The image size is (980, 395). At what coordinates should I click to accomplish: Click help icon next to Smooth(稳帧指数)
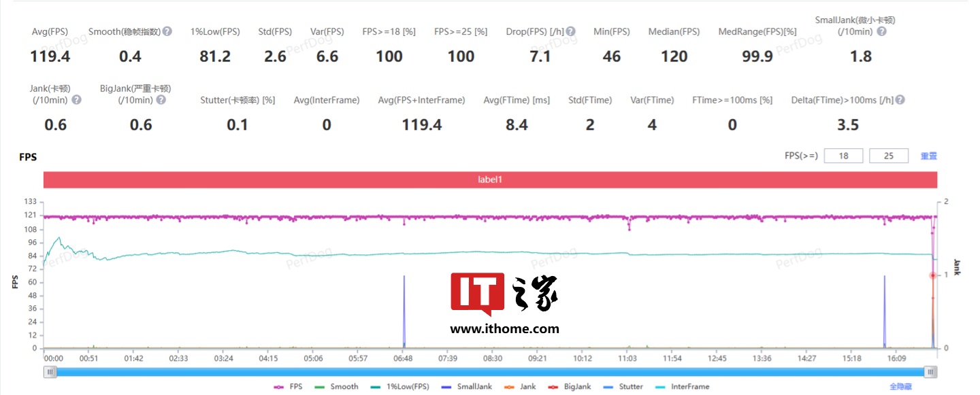pos(167,31)
